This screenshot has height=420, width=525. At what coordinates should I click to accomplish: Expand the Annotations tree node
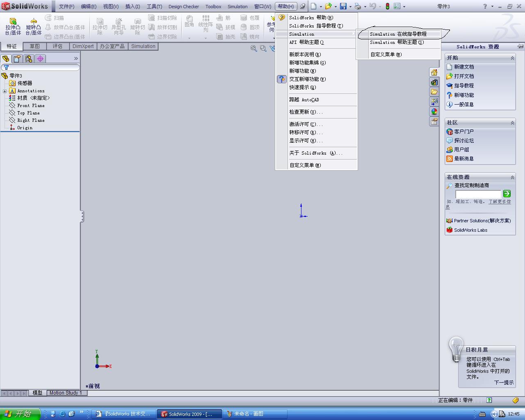(5, 91)
